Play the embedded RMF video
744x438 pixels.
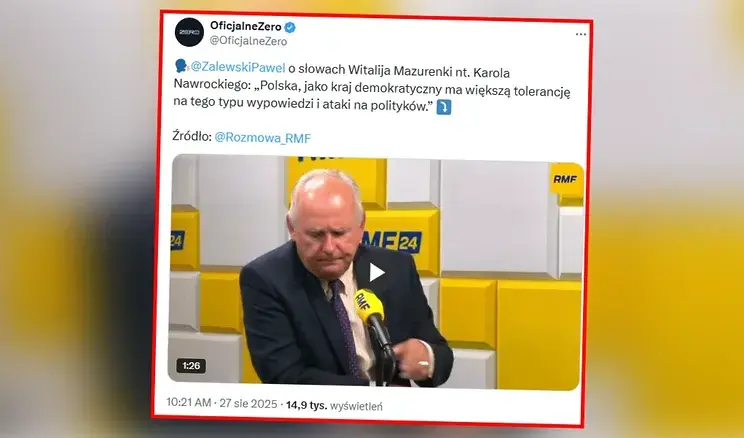pyautogui.click(x=377, y=272)
